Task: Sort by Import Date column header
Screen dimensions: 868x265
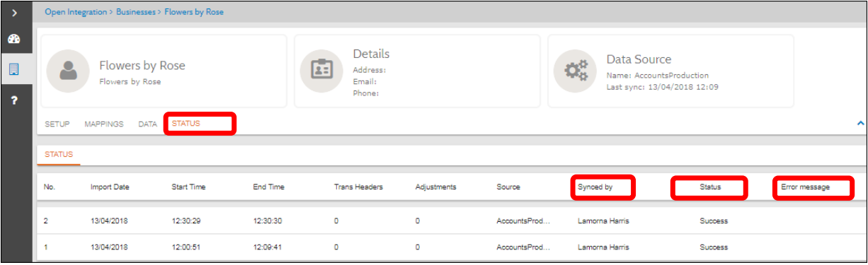Action: (110, 187)
